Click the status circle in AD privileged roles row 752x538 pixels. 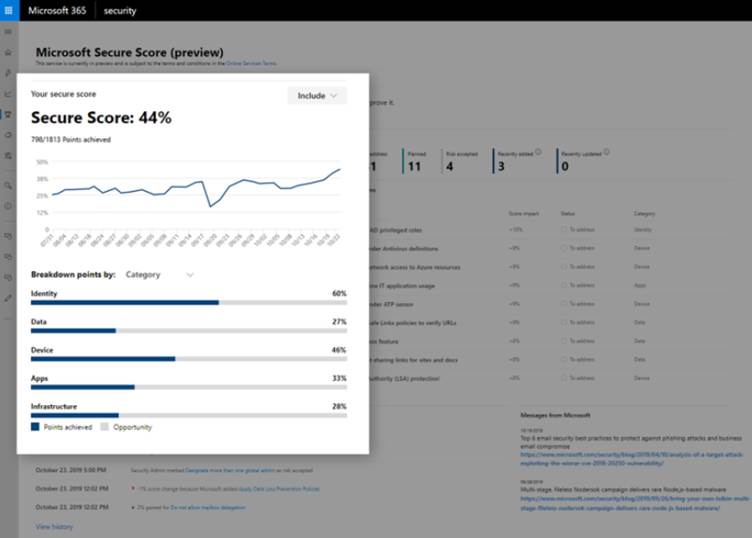564,230
